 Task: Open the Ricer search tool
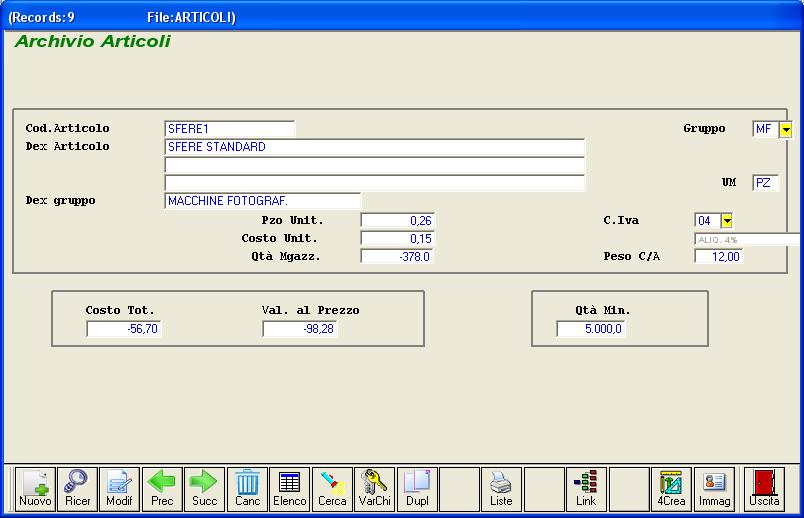pyautogui.click(x=77, y=489)
